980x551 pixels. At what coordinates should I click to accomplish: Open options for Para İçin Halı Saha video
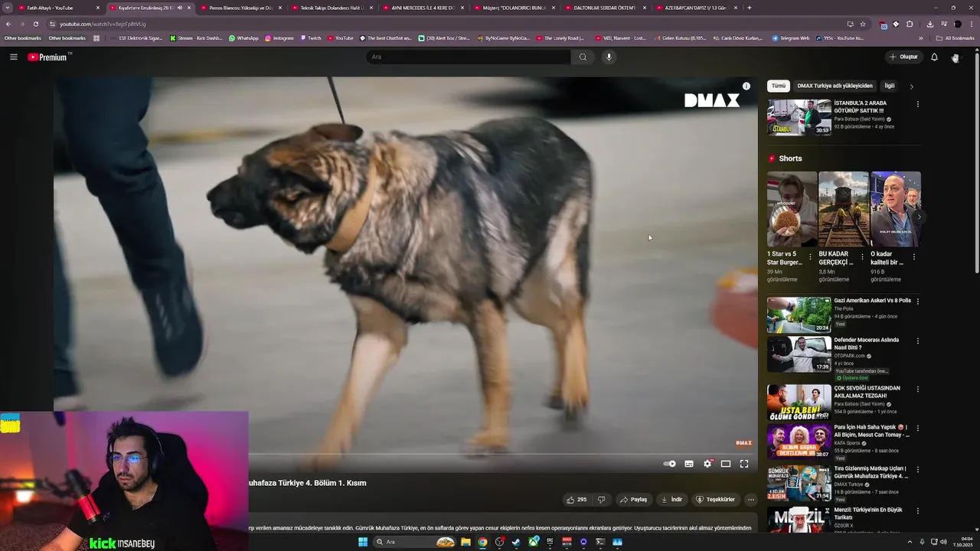[x=918, y=429]
